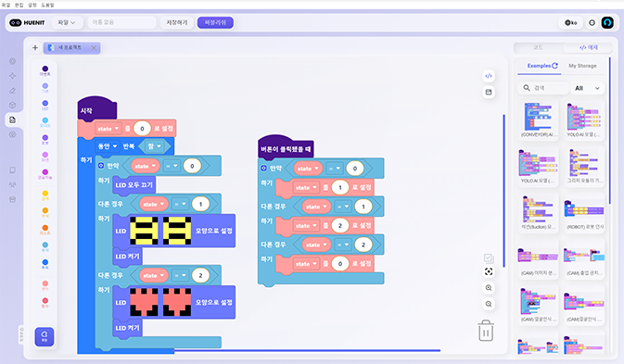Click the save-layout icon below code view icon
Viewport: 624px width, 364px height.
click(489, 93)
